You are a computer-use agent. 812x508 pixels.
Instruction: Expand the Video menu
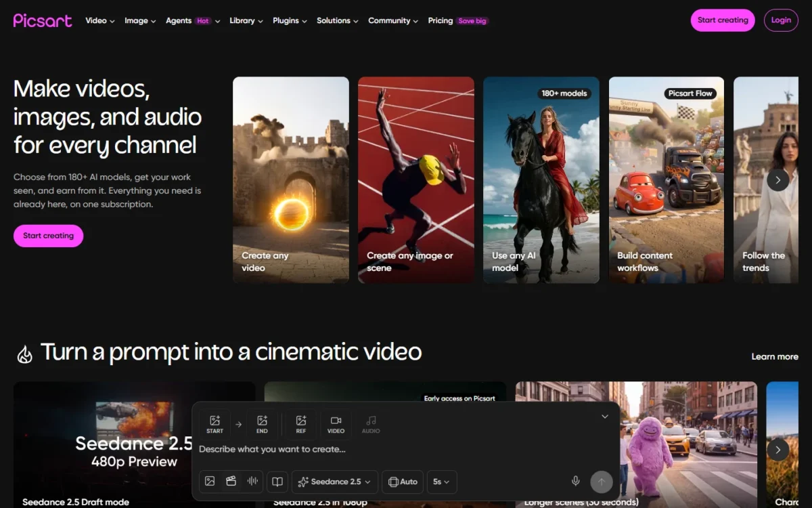pos(100,21)
